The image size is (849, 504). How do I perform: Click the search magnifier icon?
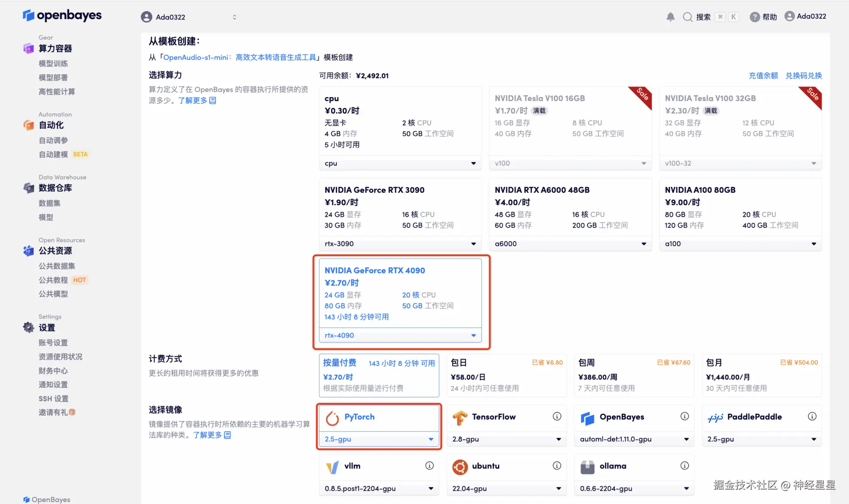tap(687, 17)
